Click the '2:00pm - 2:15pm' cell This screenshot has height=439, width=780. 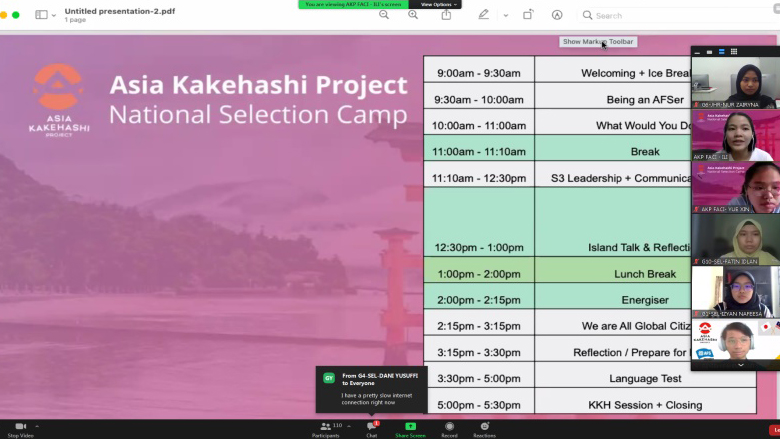pos(479,296)
